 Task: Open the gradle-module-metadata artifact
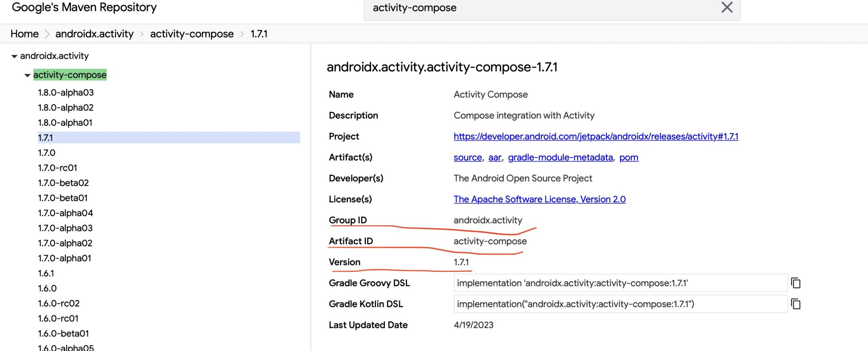560,158
